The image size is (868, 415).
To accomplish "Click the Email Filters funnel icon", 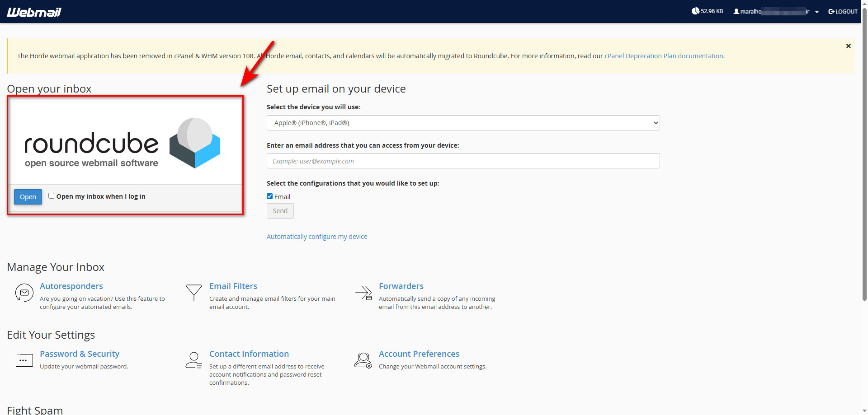I will 193,292.
